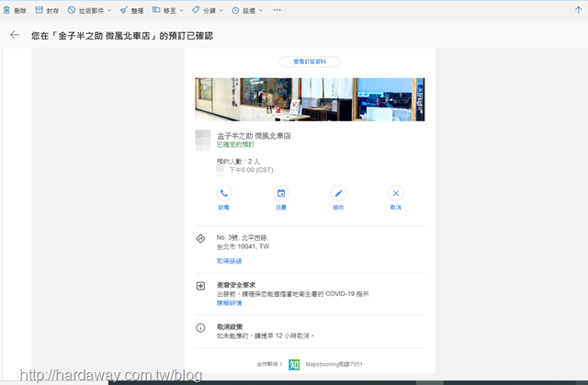Click the safety requirements plus icon
This screenshot has width=588, height=385.
click(x=200, y=286)
